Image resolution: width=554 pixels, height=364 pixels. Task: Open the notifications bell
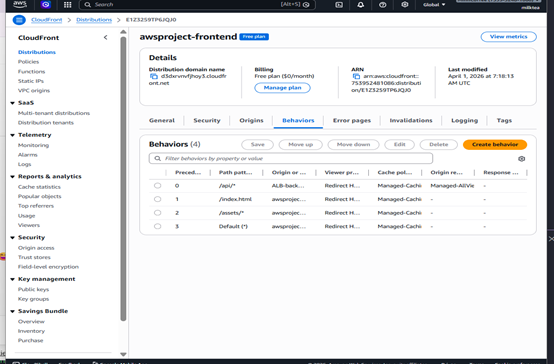point(360,5)
